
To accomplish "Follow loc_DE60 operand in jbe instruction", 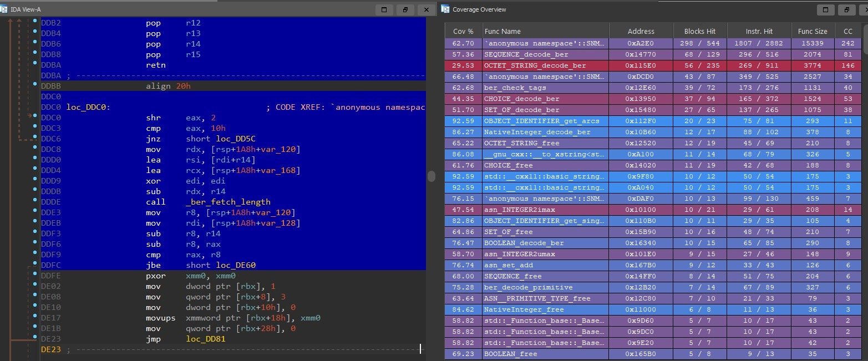I will [236, 265].
